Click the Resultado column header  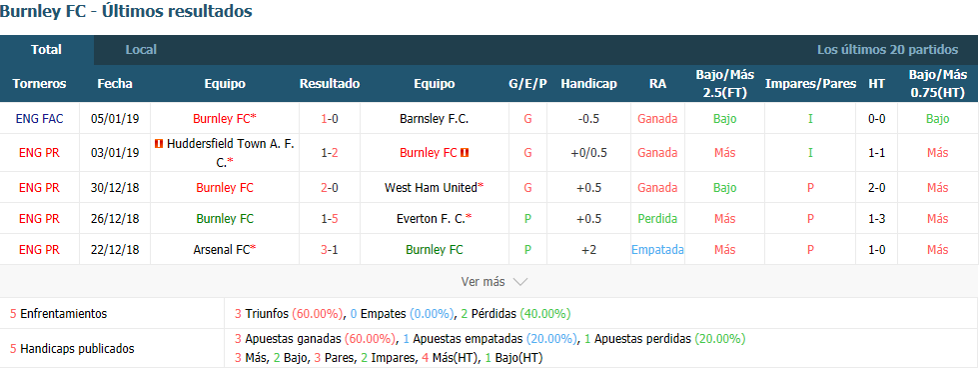330,84
